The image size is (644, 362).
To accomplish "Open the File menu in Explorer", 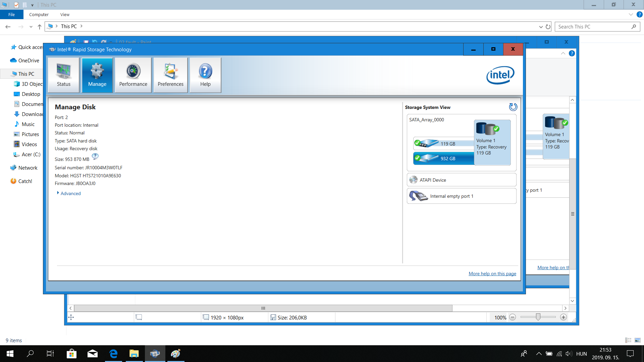I will [11, 14].
